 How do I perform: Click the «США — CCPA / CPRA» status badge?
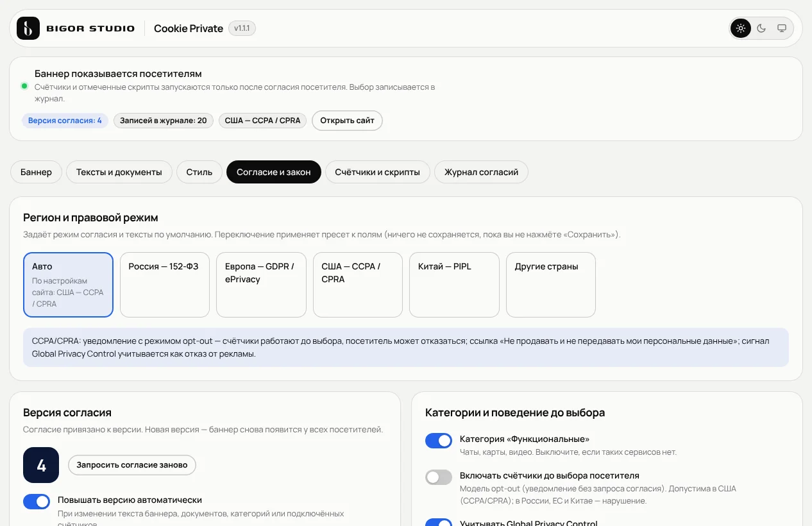(263, 121)
